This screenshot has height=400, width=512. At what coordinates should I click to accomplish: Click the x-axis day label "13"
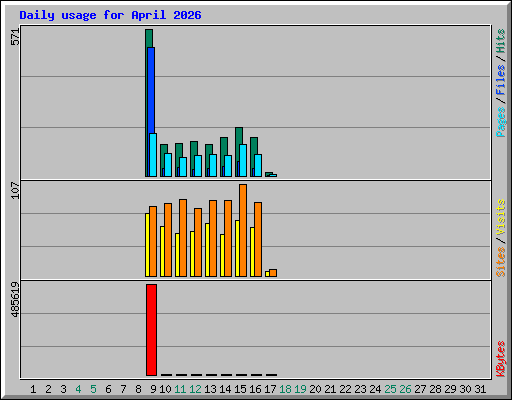pyautogui.click(x=210, y=389)
